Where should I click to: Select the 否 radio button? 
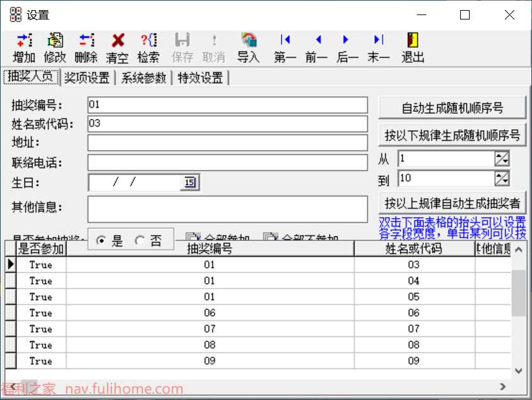pyautogui.click(x=140, y=241)
